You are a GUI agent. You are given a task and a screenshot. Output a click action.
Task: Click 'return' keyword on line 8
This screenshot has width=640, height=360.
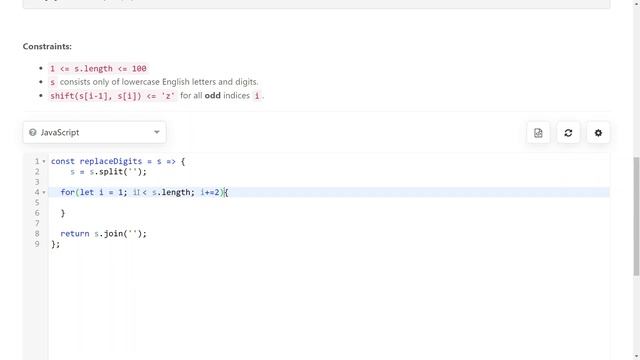(75, 233)
